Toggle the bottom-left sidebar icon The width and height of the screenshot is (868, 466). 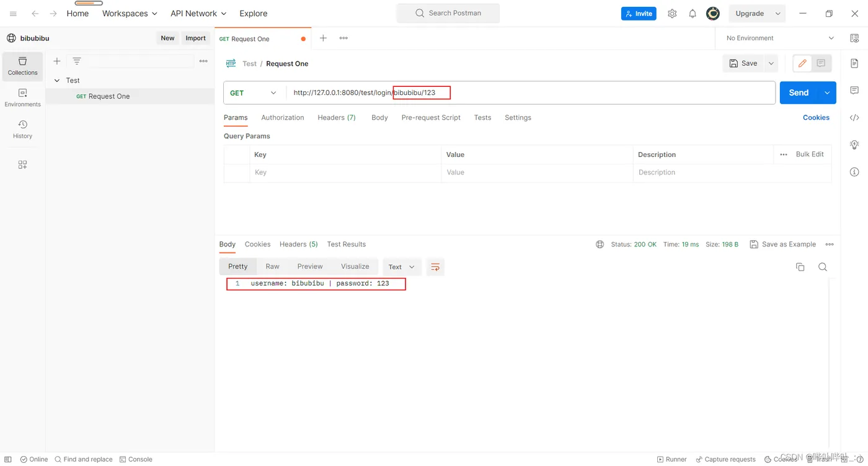point(8,459)
